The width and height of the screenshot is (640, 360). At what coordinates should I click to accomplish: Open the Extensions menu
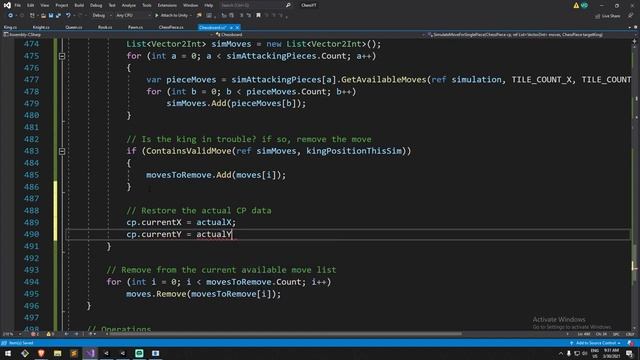coord(167,5)
